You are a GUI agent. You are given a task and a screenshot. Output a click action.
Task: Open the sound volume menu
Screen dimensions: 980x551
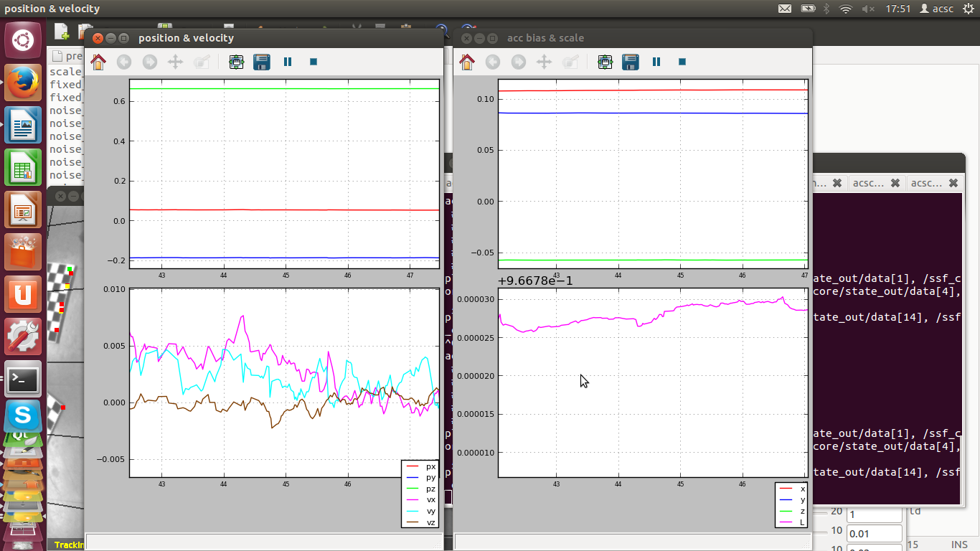(x=868, y=9)
